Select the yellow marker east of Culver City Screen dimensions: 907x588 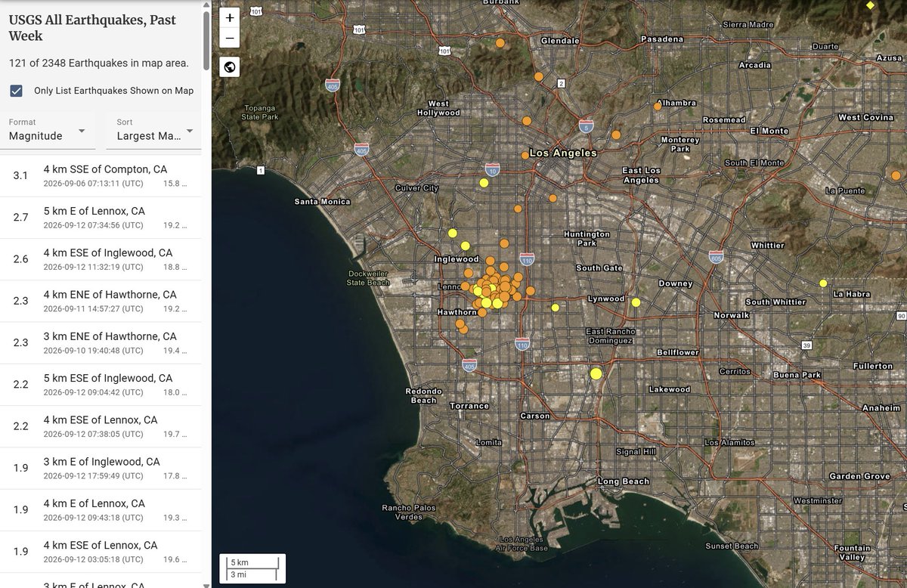[484, 182]
